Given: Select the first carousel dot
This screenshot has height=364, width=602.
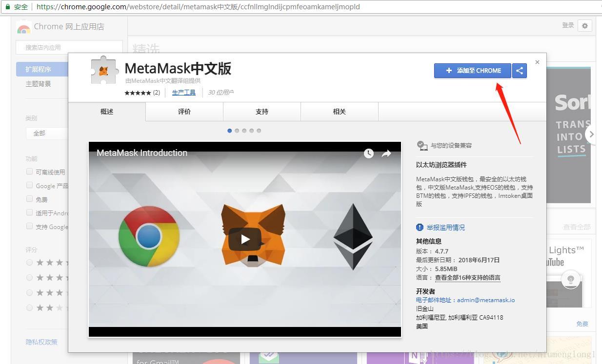Looking at the screenshot, I should point(230,131).
